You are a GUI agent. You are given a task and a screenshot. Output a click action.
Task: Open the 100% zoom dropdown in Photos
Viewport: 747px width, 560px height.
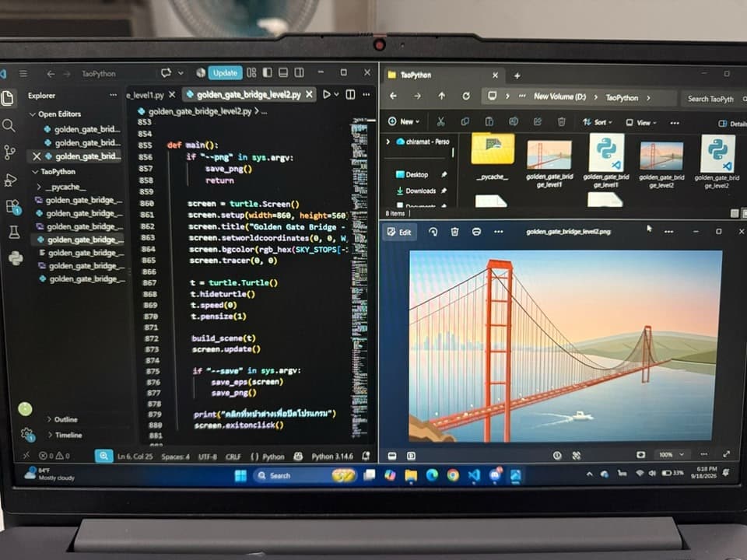pos(671,455)
